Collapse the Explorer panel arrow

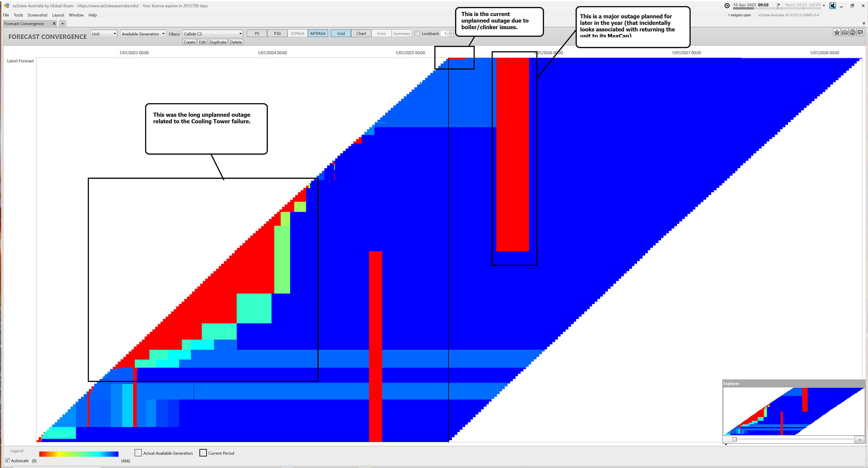pyautogui.click(x=726, y=444)
